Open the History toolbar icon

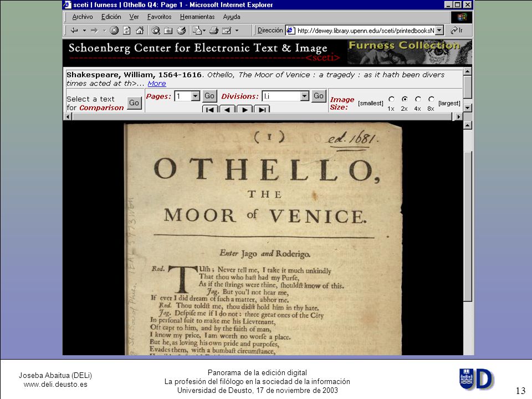click(182, 30)
